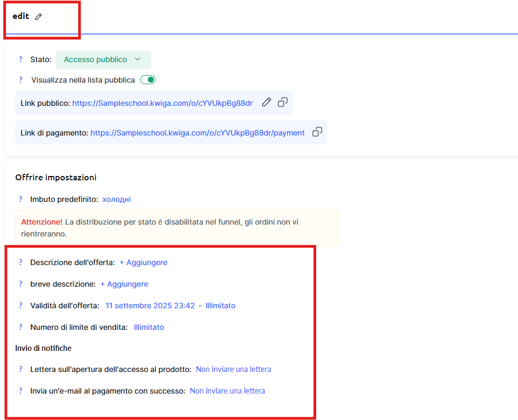Add an offer description via Aggiungere

143,262
